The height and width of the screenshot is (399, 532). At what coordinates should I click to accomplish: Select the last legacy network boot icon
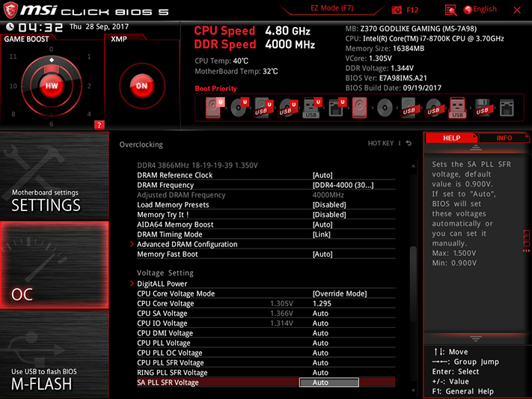[507, 108]
